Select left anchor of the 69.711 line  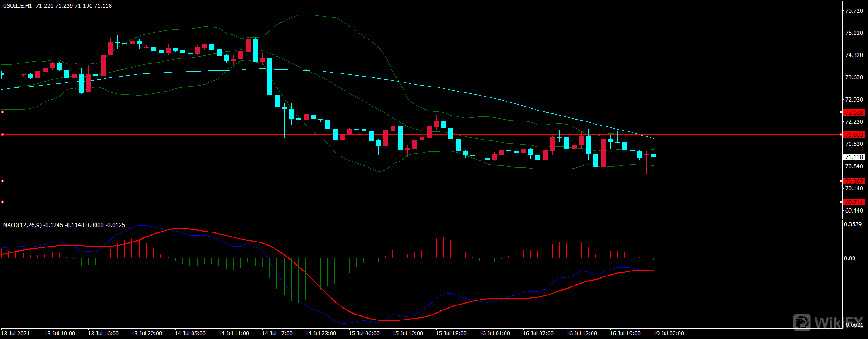pos(3,202)
